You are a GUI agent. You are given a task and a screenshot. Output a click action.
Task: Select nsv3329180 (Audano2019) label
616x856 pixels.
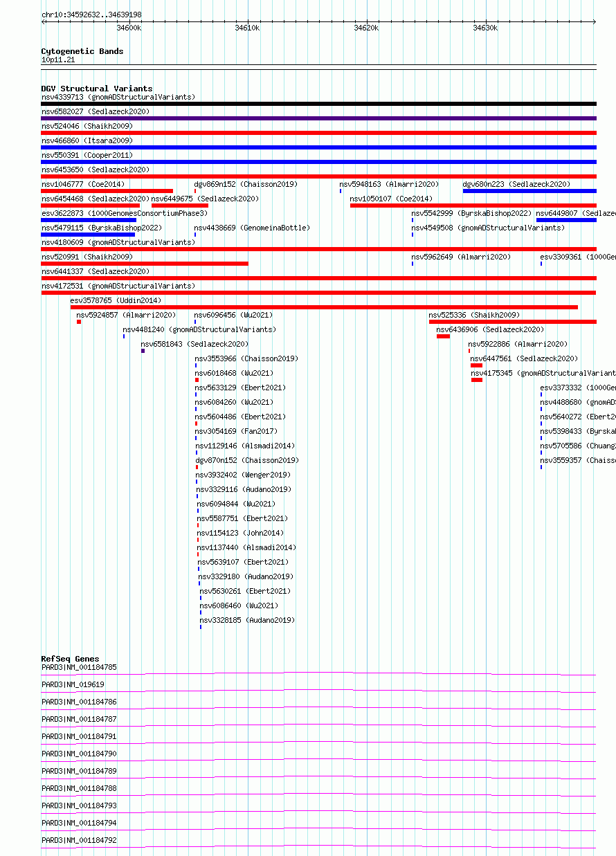click(246, 576)
